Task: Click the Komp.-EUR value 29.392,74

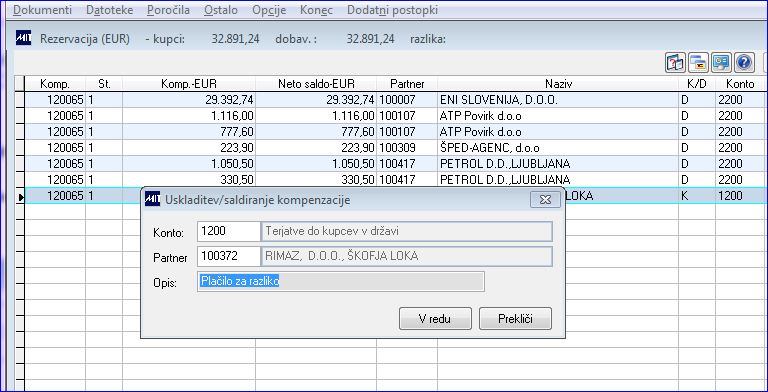Action: coord(189,100)
